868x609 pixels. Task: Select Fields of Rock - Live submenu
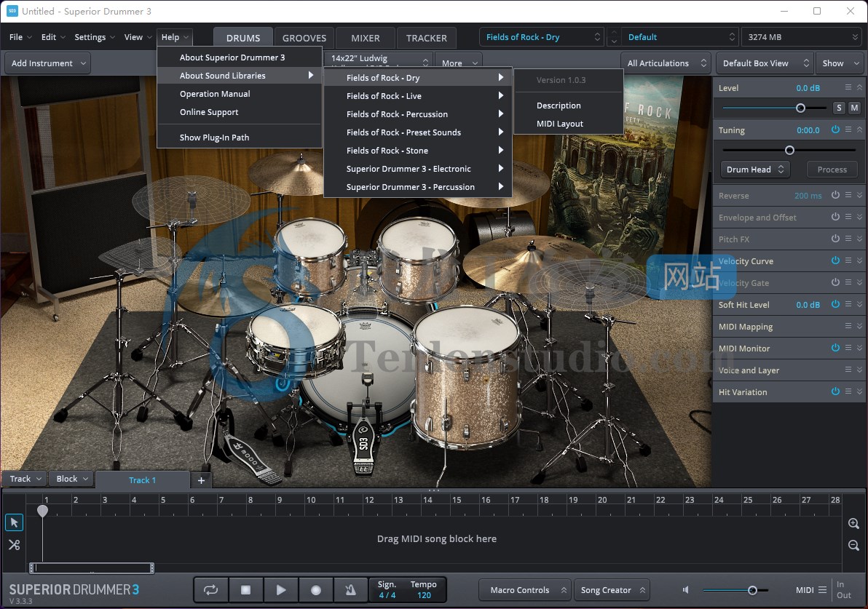pyautogui.click(x=418, y=96)
